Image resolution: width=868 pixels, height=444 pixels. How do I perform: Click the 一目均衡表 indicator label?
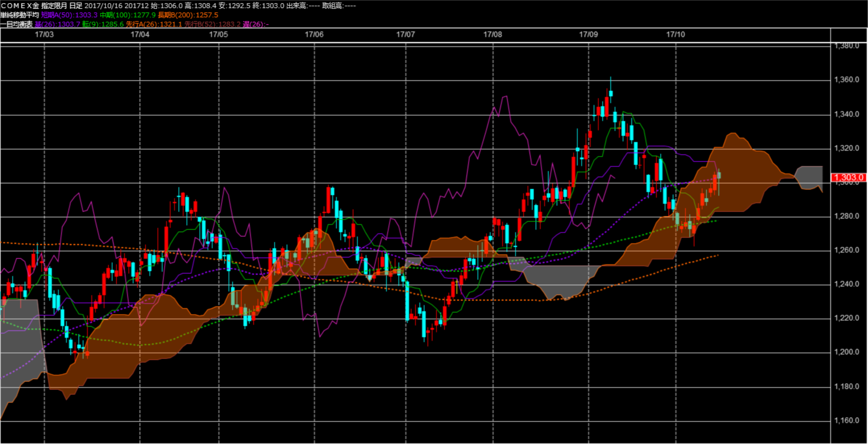tap(17, 24)
